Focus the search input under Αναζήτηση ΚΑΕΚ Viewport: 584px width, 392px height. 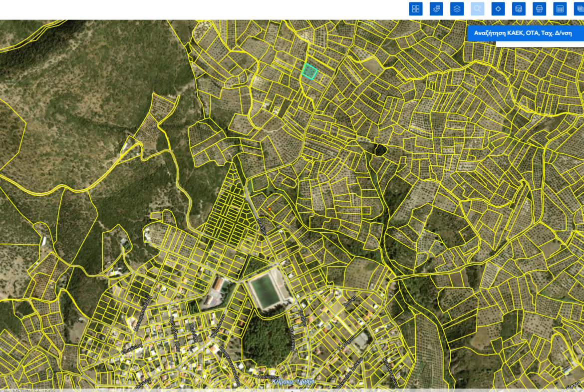(540, 44)
